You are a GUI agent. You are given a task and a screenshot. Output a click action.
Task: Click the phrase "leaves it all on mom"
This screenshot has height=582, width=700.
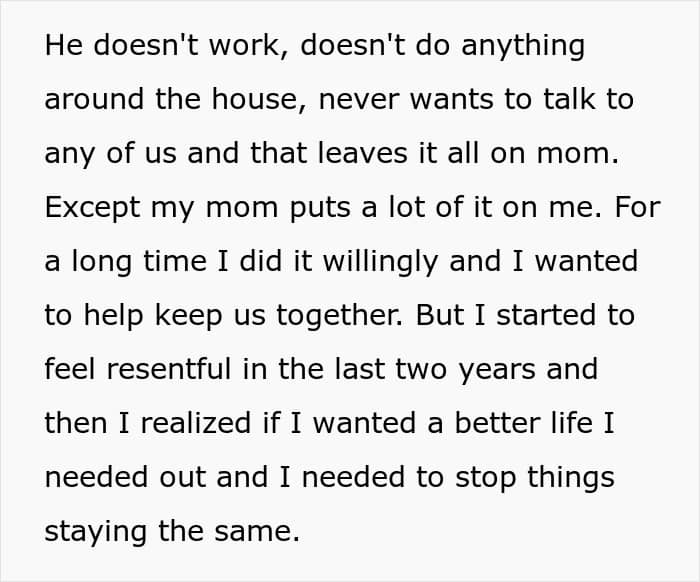point(467,153)
